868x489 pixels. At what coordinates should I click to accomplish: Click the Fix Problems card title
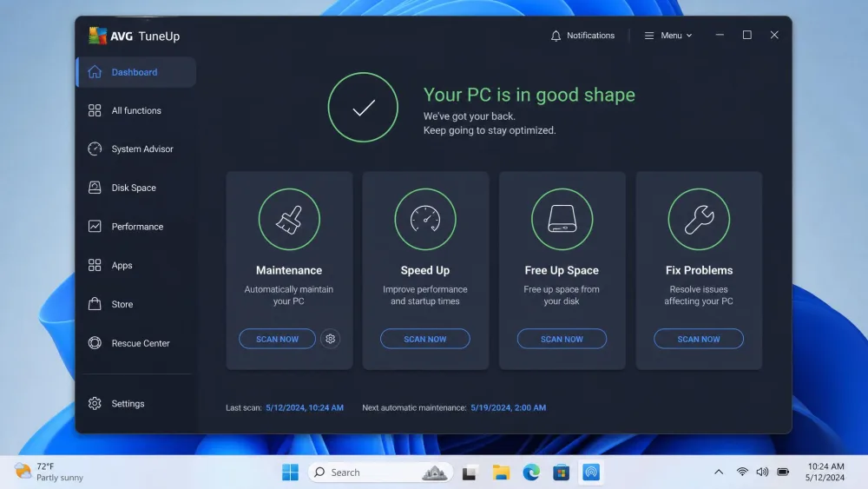[x=699, y=270]
